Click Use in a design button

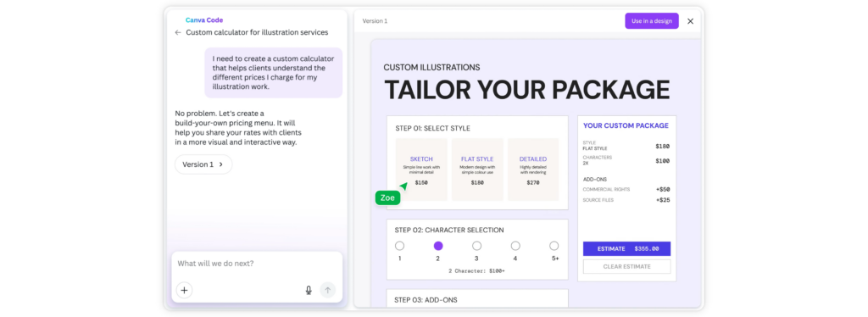pyautogui.click(x=652, y=21)
